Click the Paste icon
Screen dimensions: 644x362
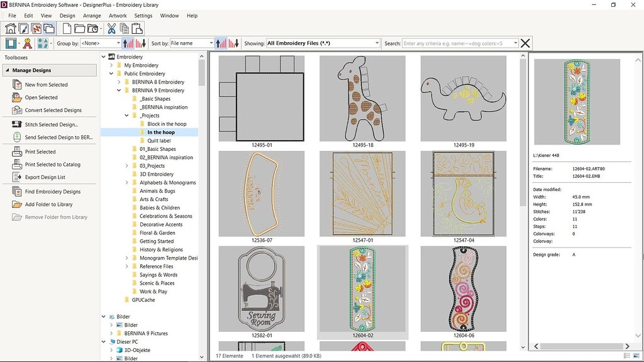[138, 28]
